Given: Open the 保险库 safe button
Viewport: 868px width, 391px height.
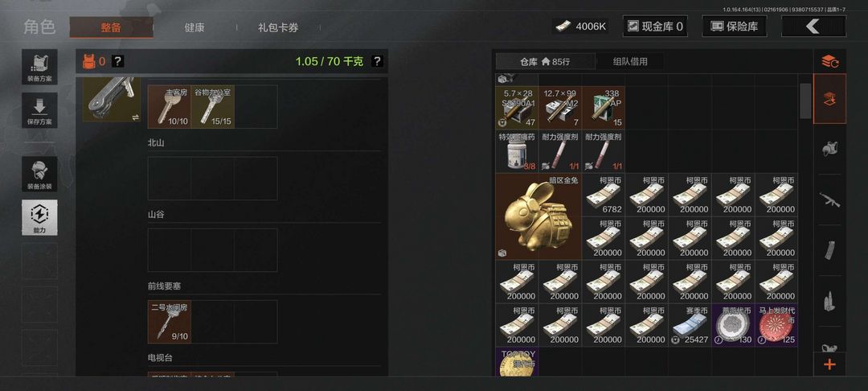Looking at the screenshot, I should [x=735, y=26].
